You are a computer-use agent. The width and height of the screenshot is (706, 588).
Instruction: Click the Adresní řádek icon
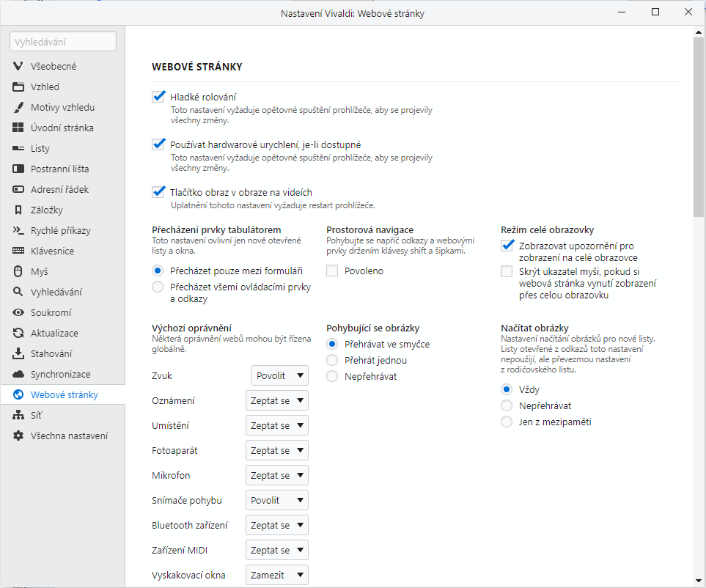18,190
